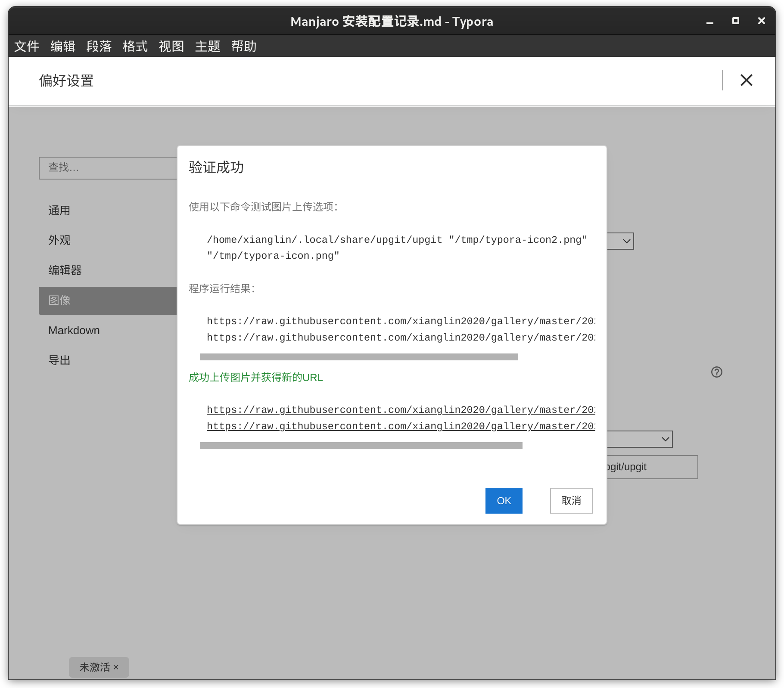Click the upgit command path input field

[x=653, y=467]
